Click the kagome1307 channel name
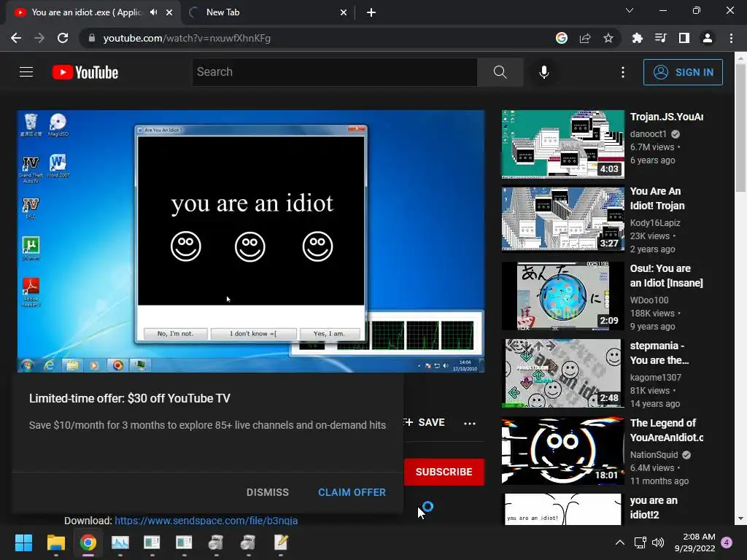This screenshot has width=747, height=560. [x=656, y=377]
